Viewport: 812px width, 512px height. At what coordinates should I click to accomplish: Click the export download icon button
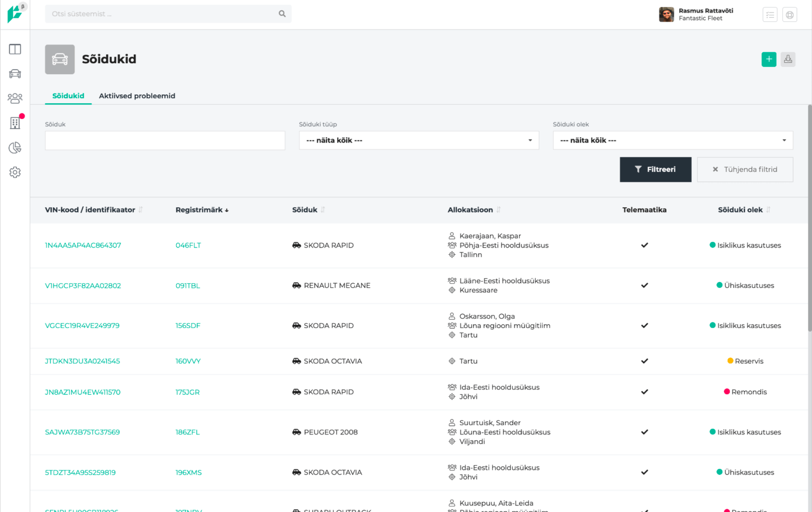788,59
